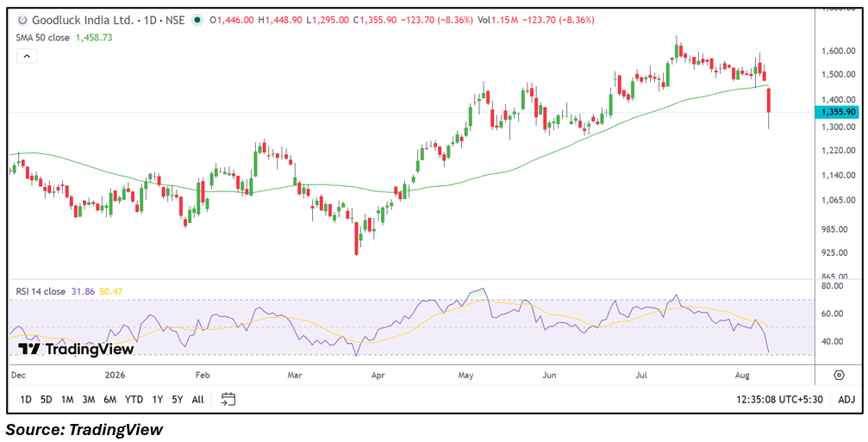Select the 3M time range
Viewport: 868px width, 442px height.
point(89,400)
